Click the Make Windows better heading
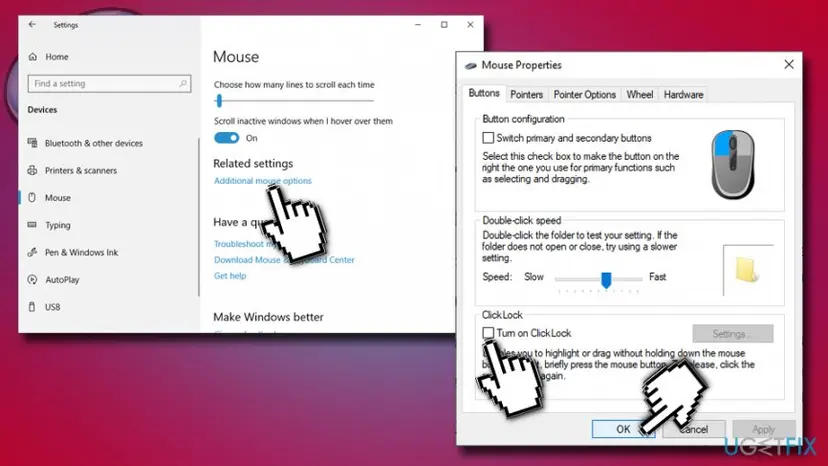 [268, 317]
